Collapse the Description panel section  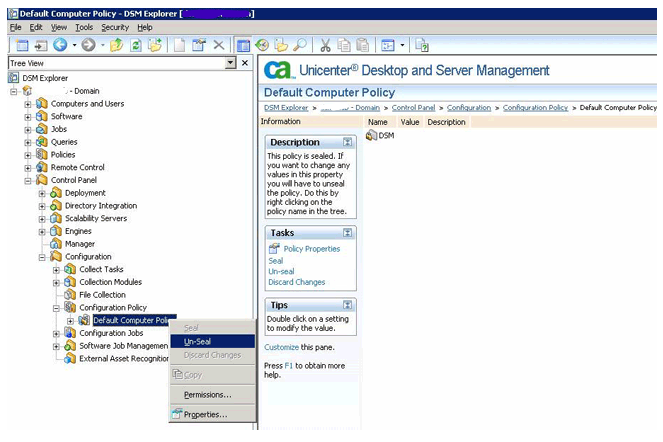[347, 143]
